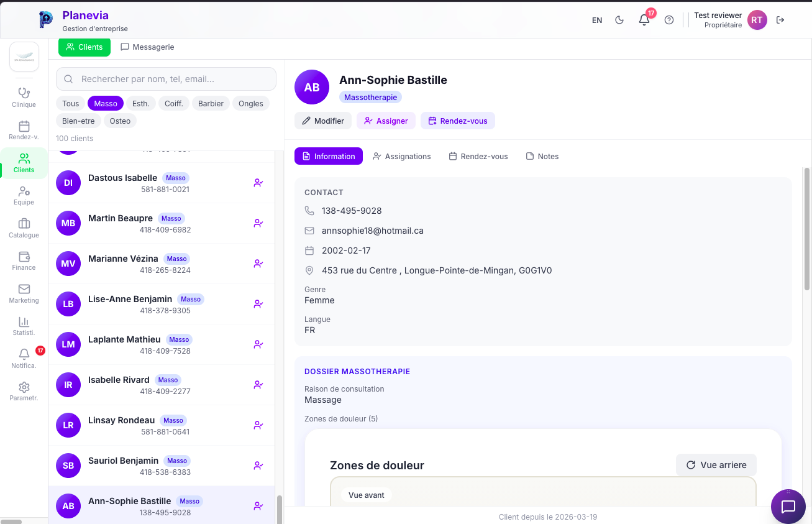Click the Modifier button
This screenshot has height=524, width=812.
[323, 121]
